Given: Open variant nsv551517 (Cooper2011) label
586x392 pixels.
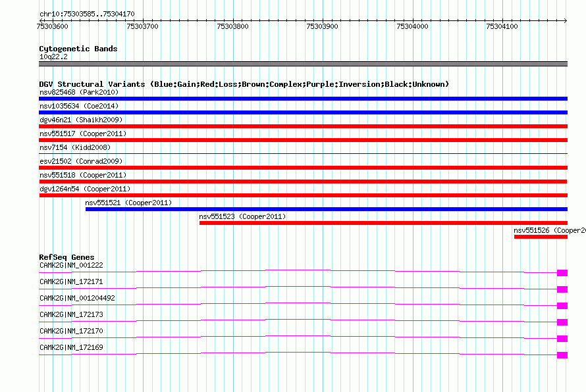Looking at the screenshot, I should [x=83, y=134].
